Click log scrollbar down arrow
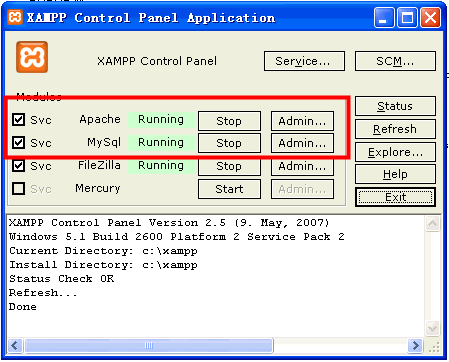This screenshot has height=362, width=449. pos(432,328)
